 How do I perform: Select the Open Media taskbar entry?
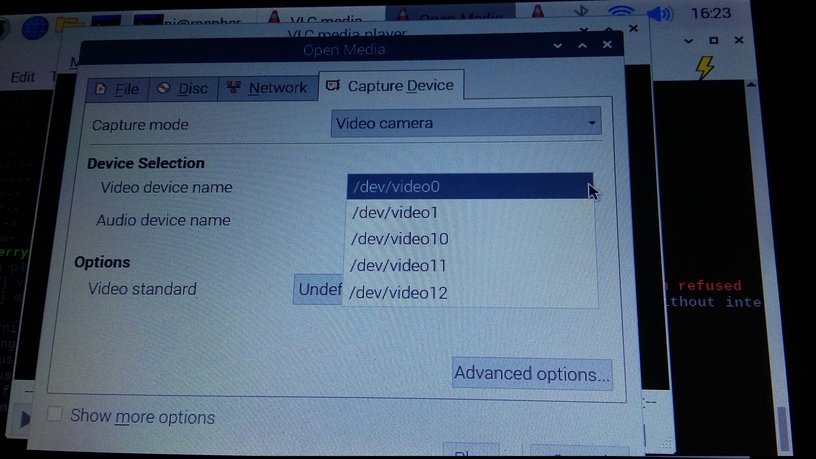451,14
